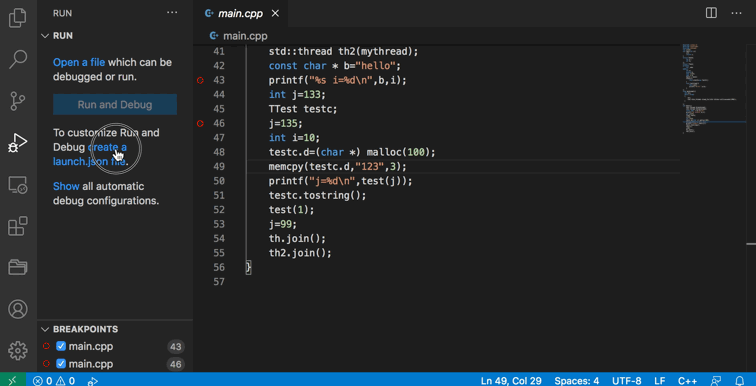
Task: Click line 46 badge in breakpoints list
Action: (x=176, y=364)
